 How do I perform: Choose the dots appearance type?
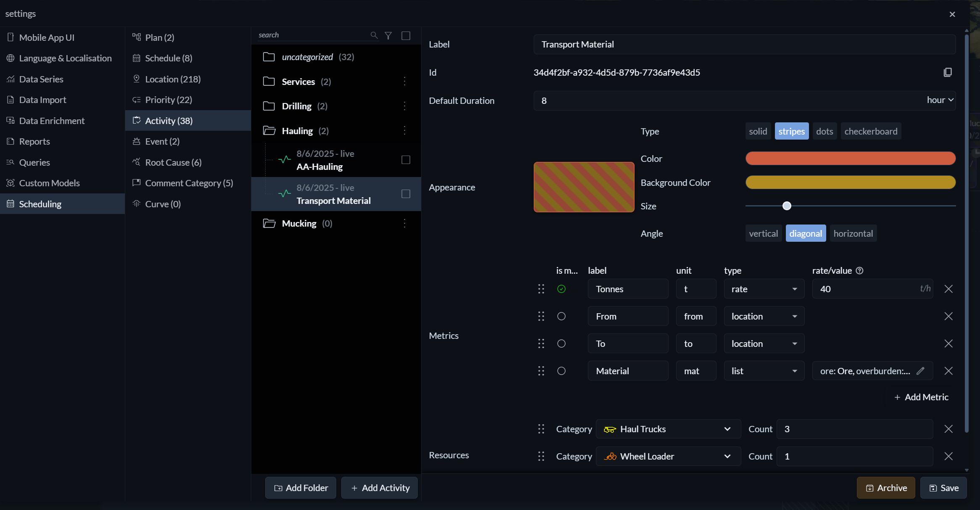click(825, 131)
